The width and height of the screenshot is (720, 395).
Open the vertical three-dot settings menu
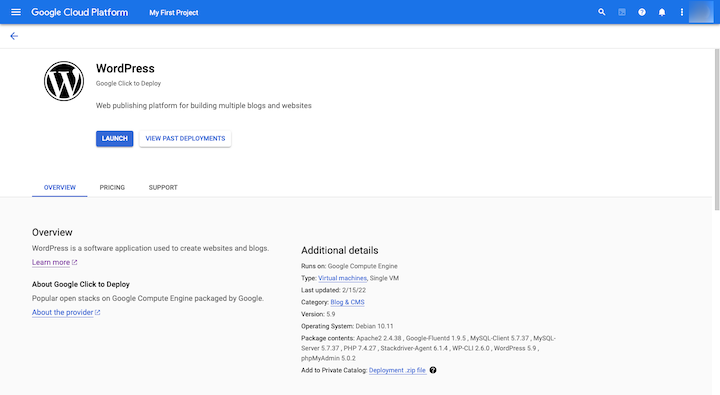pyautogui.click(x=681, y=12)
